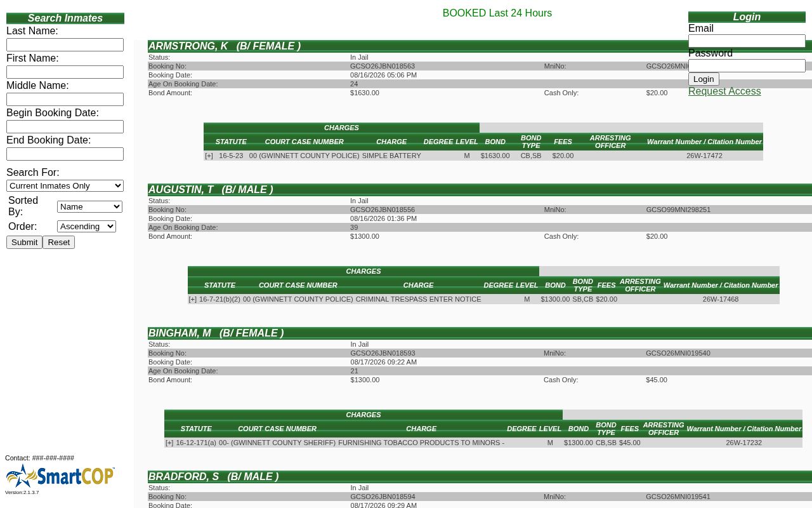Focus the Last Name field
The width and height of the screenshot is (812, 508).
pos(65,44)
